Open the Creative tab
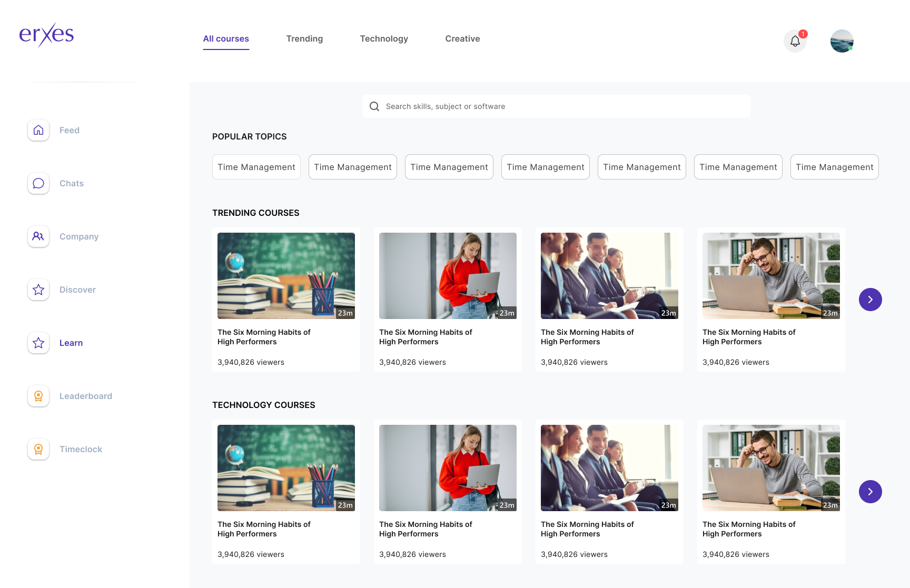Screen dimensions: 910x588 pos(462,39)
